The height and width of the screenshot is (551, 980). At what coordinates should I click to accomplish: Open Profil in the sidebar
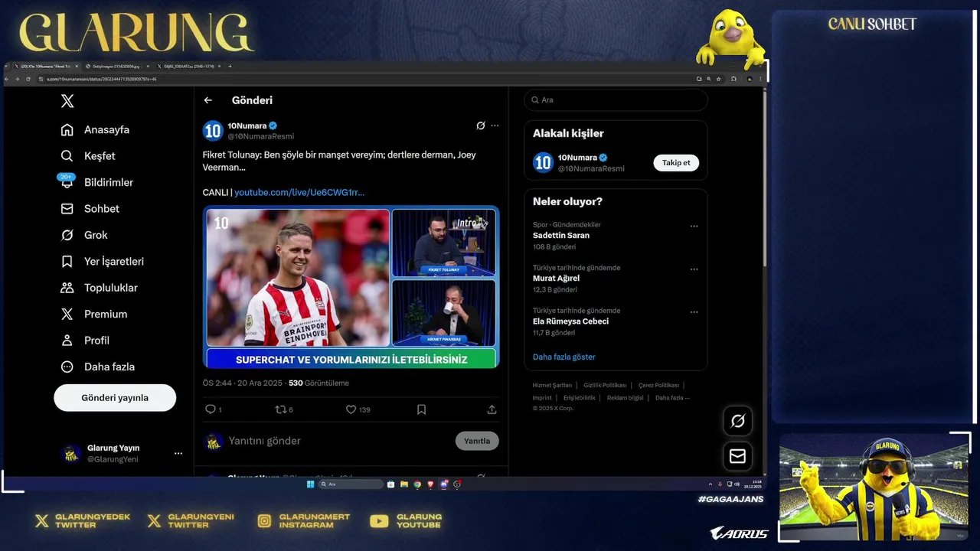click(x=84, y=340)
